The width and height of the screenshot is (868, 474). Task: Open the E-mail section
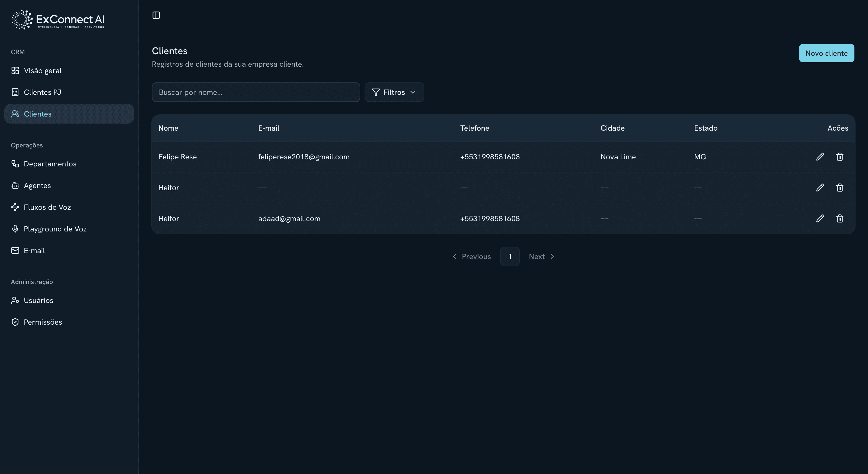[x=69, y=250]
